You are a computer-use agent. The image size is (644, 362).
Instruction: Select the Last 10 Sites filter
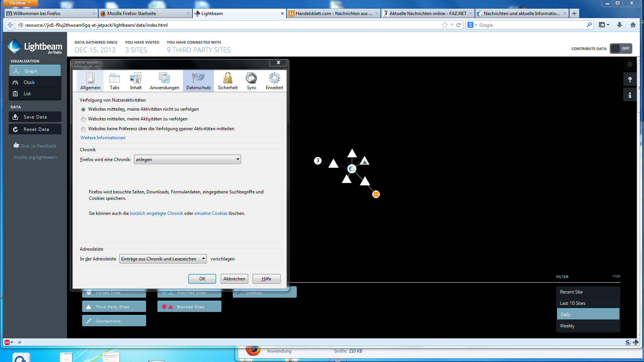pos(588,303)
